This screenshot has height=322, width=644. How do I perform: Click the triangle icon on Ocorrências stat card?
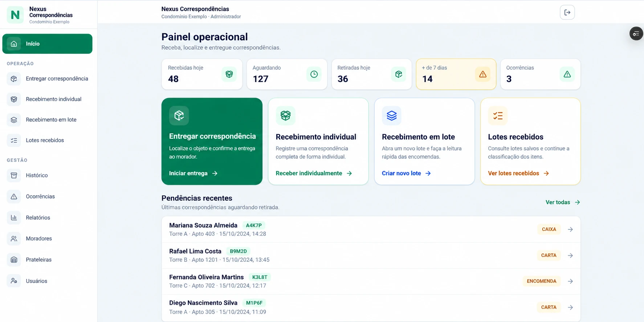567,74
